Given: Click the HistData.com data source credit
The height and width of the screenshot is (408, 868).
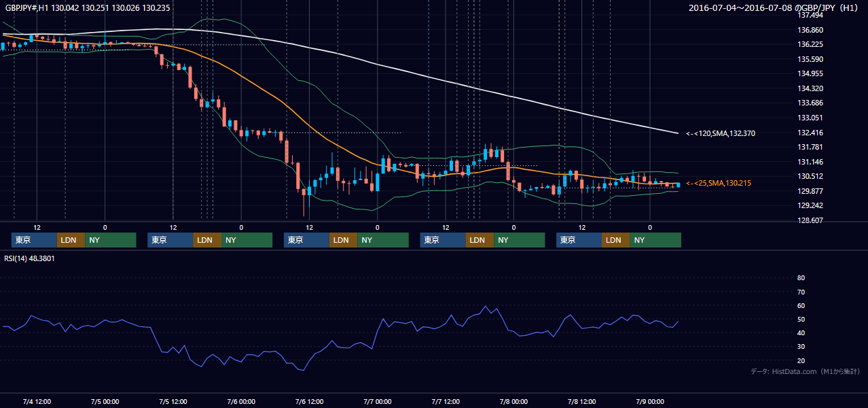Looking at the screenshot, I should tap(806, 371).
